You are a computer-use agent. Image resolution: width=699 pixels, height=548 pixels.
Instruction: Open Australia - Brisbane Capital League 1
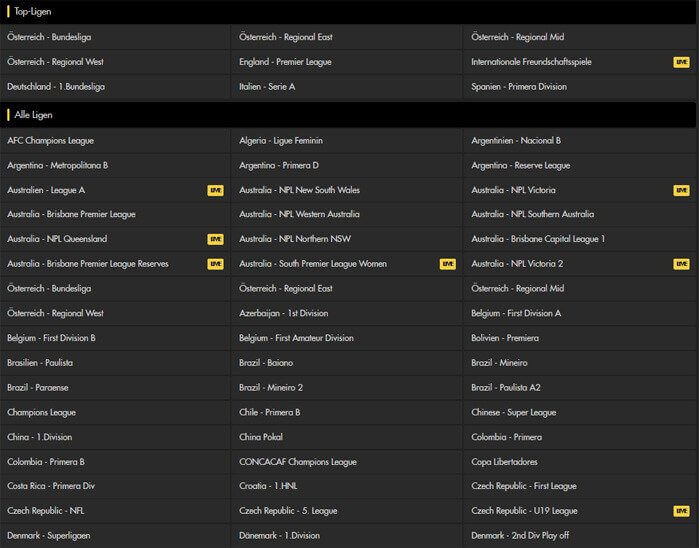pyautogui.click(x=580, y=239)
